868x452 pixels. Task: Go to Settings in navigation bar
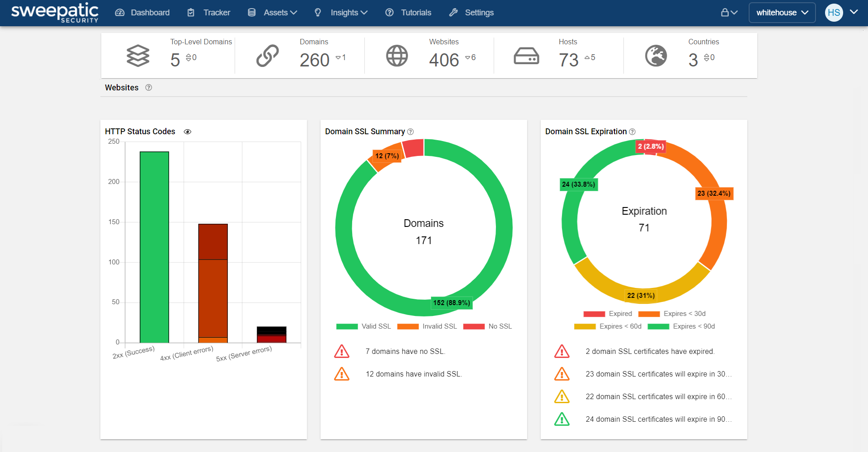click(x=472, y=13)
